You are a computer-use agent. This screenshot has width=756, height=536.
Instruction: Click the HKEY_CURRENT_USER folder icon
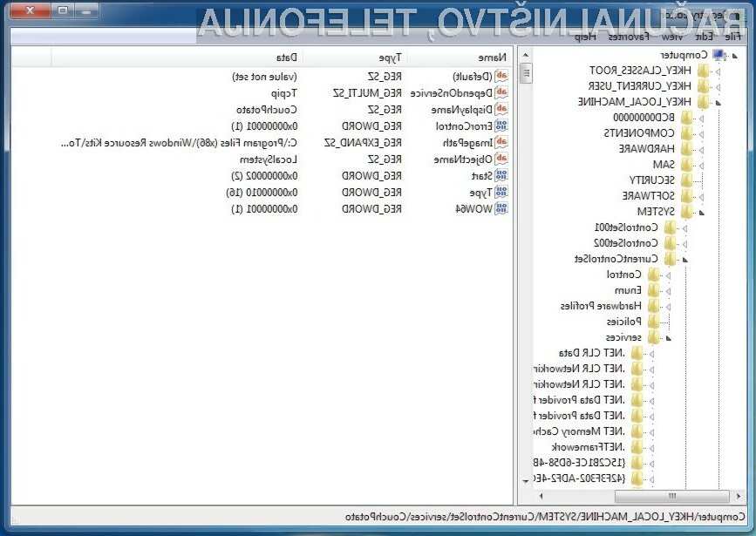coord(704,86)
